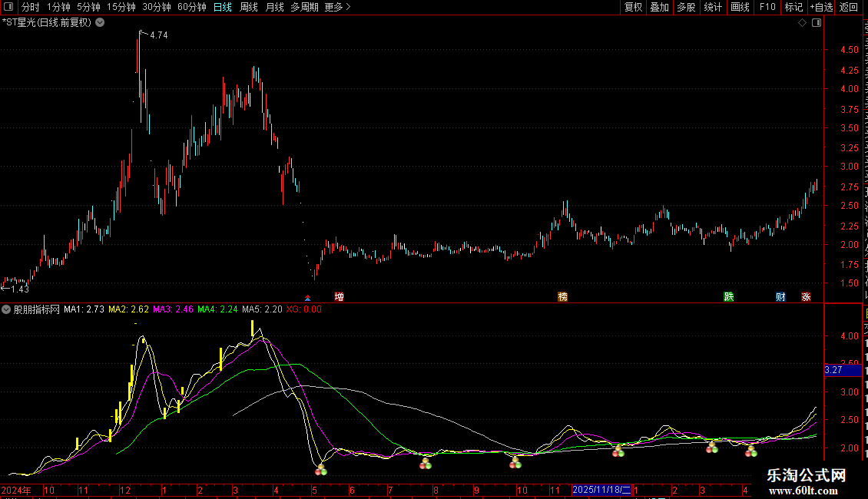Click the red-blue arrow marker near May
This screenshot has height=499, width=868.
308,298
